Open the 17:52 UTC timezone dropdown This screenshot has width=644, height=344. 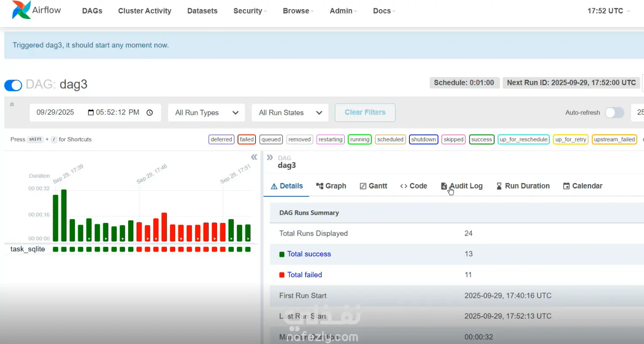[609, 11]
